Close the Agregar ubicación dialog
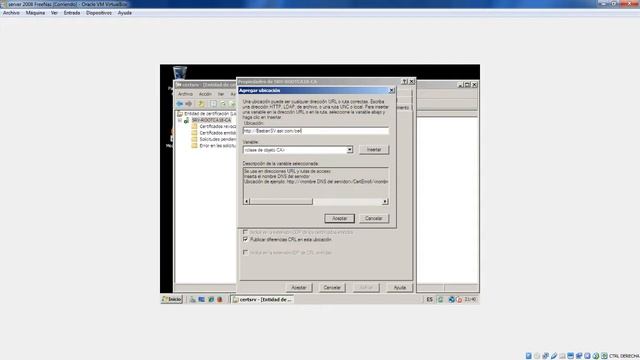Screen dimensions: 640x360 pyautogui.click(x=391, y=91)
